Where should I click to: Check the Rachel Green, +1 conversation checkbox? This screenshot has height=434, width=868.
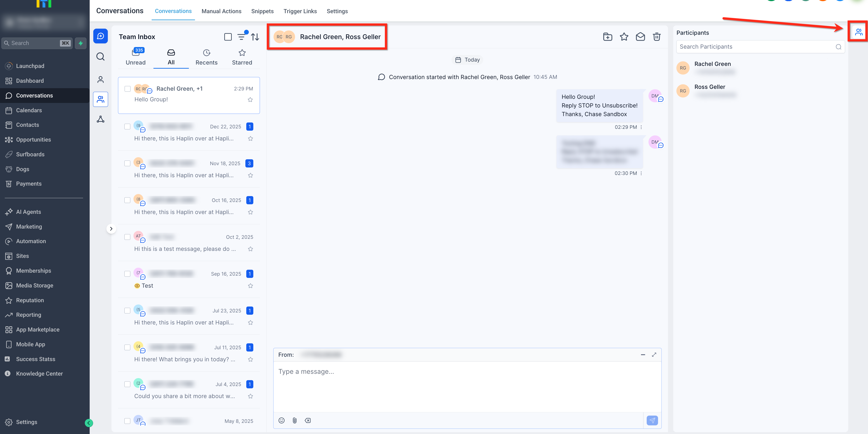pos(127,89)
